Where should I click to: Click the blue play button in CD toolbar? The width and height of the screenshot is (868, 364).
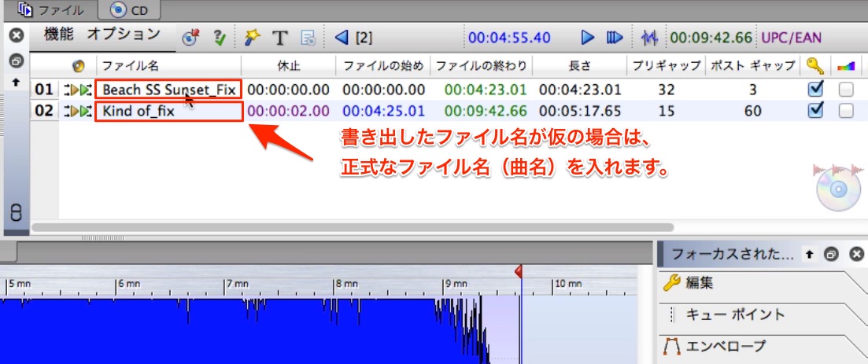click(x=587, y=38)
